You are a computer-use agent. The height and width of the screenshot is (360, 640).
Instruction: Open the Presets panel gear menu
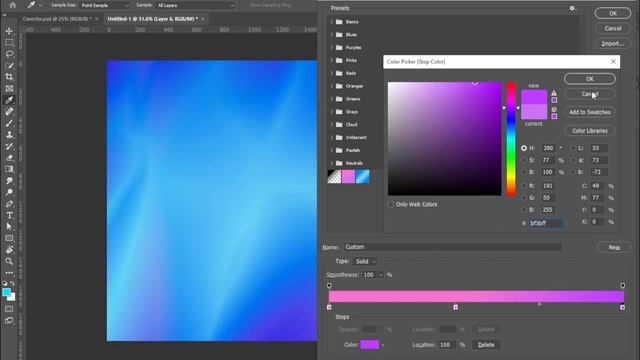point(572,8)
